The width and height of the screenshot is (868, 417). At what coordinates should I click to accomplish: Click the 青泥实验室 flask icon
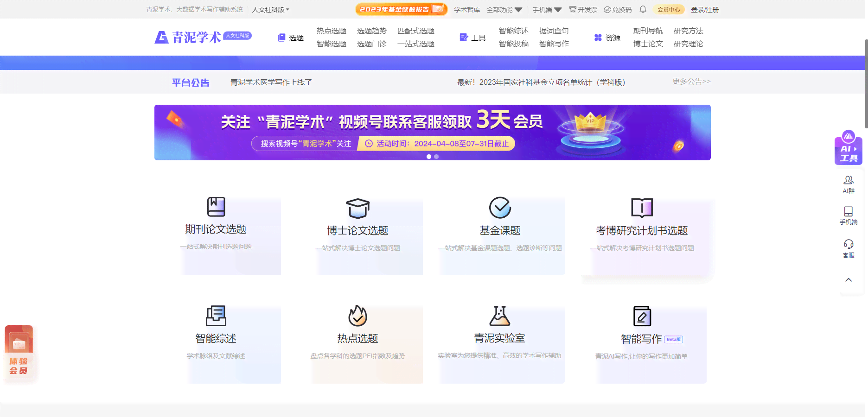click(x=500, y=316)
